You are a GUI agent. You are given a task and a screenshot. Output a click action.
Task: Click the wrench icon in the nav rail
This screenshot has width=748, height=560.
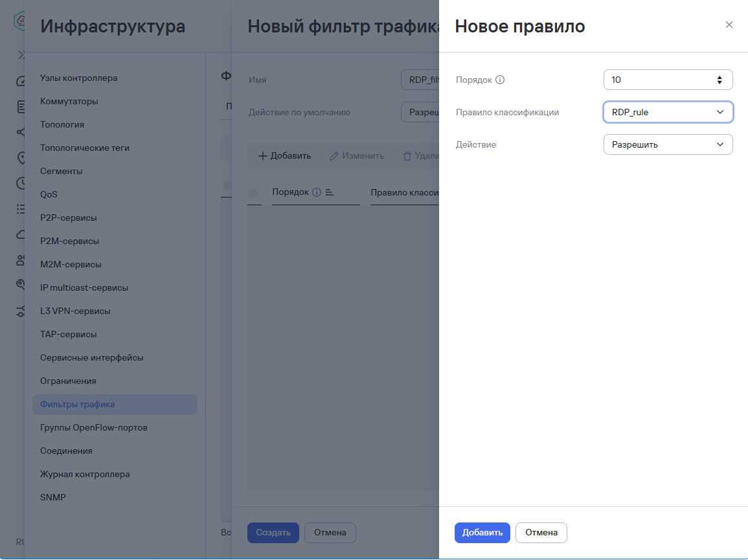tap(21, 286)
